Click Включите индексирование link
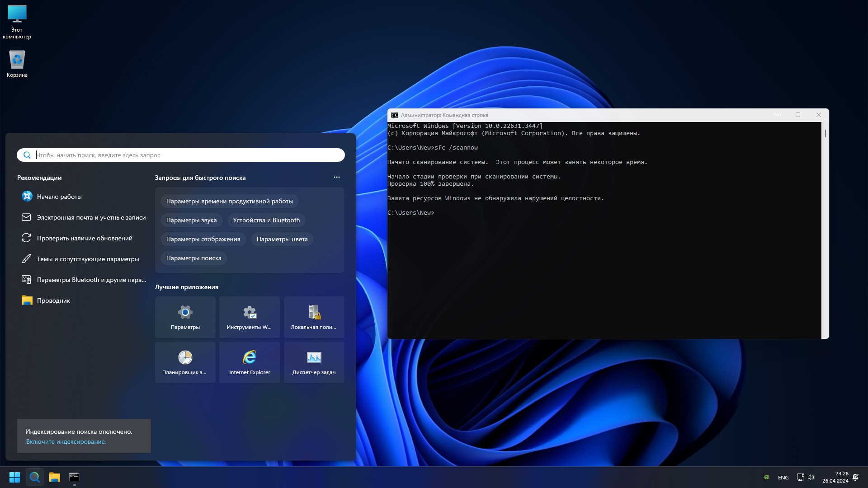 tap(66, 441)
